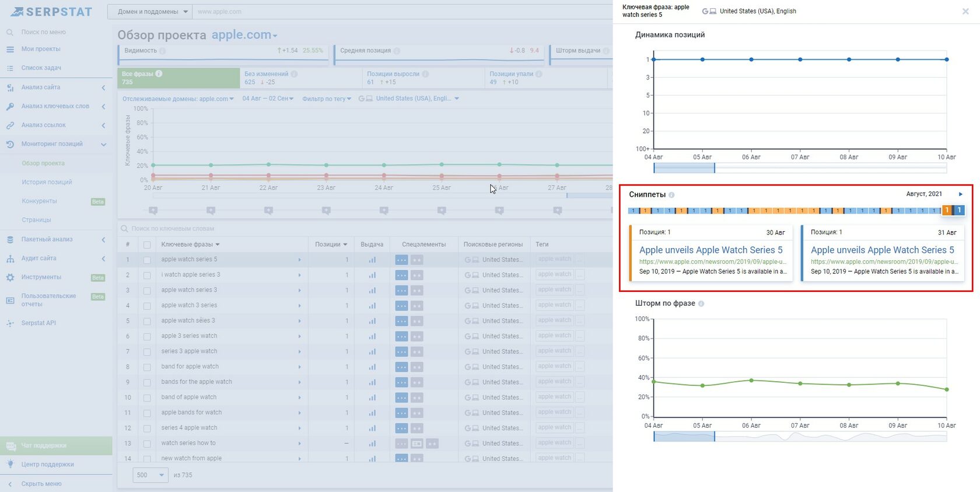
Task: Open position chart icon for apple watch series 3
Action: (372, 290)
